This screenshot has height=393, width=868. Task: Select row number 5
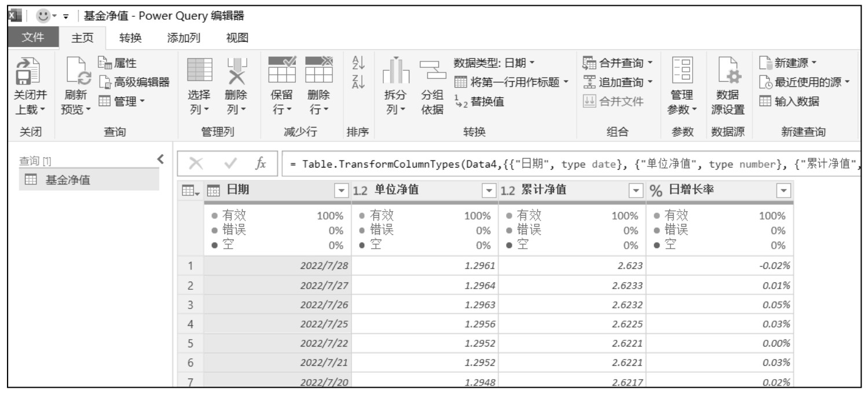[x=191, y=343]
